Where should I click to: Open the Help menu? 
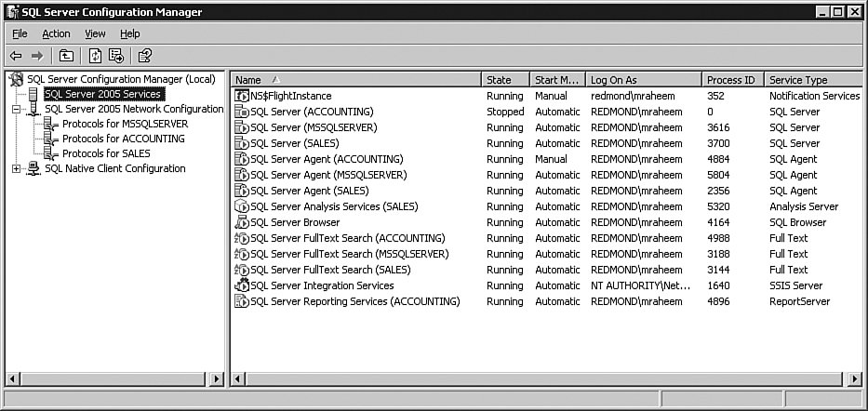click(x=130, y=33)
